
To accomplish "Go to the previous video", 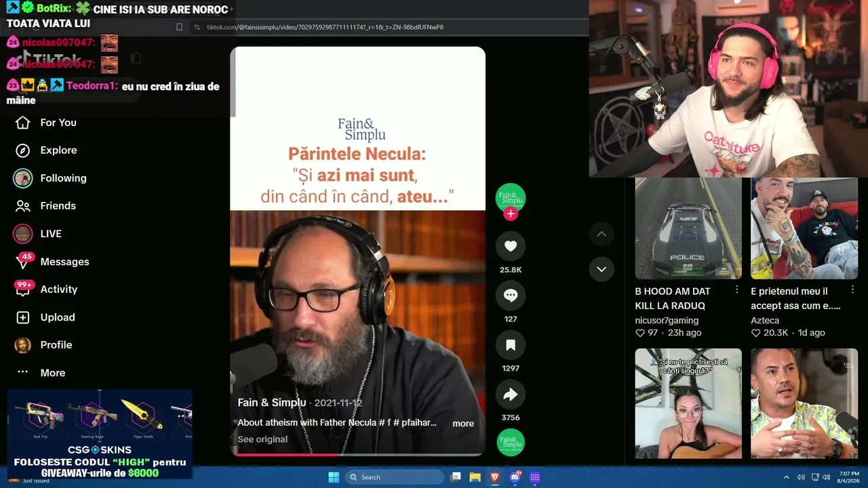I will click(x=601, y=235).
